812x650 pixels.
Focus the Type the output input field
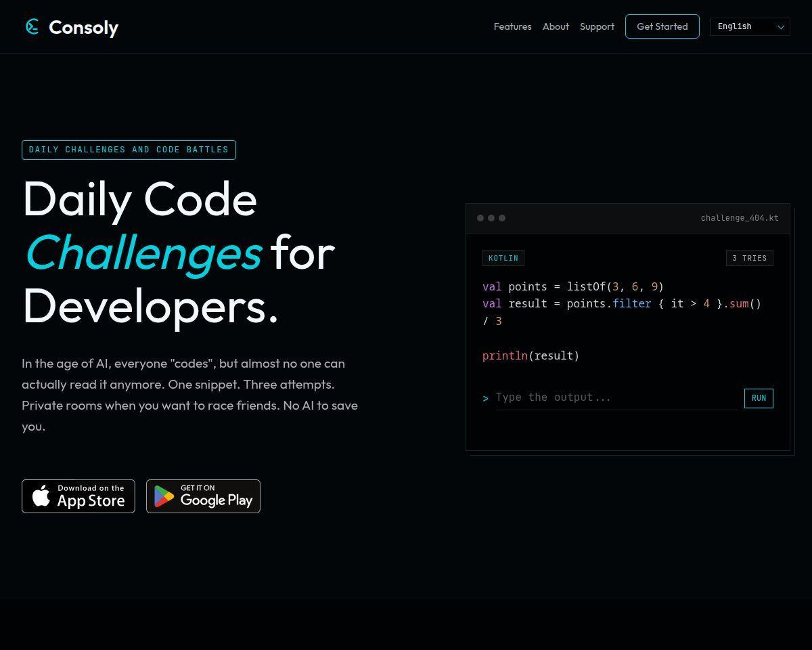616,397
